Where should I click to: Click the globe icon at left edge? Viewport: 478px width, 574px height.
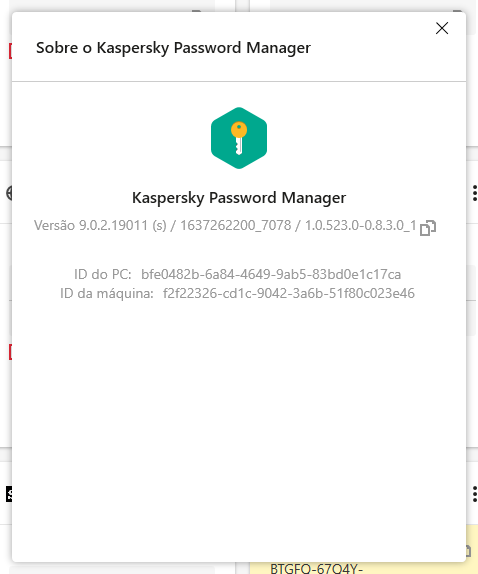point(9,193)
